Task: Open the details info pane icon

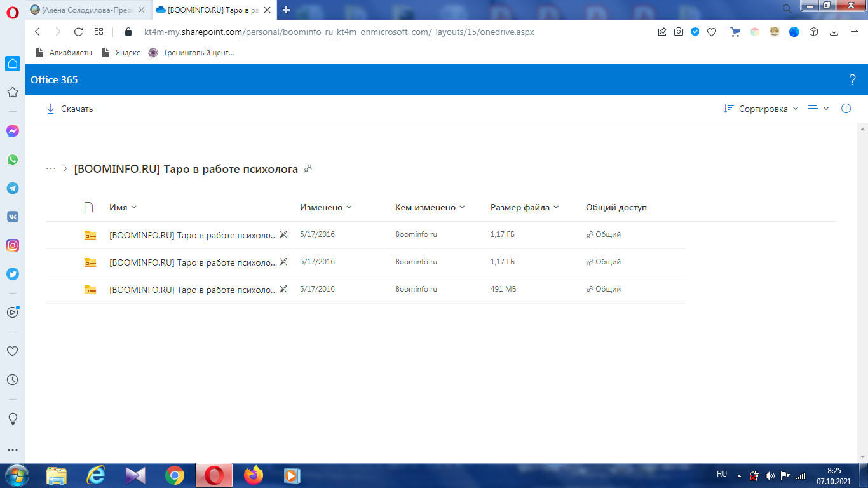Action: (x=846, y=109)
